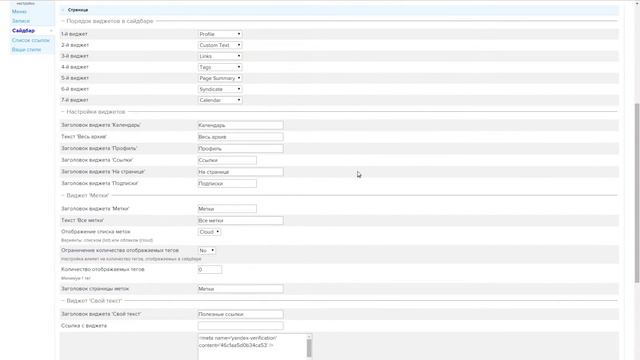640x360 pixels.
Task: Open the Список ссылок navigation link
Action: click(x=31, y=40)
